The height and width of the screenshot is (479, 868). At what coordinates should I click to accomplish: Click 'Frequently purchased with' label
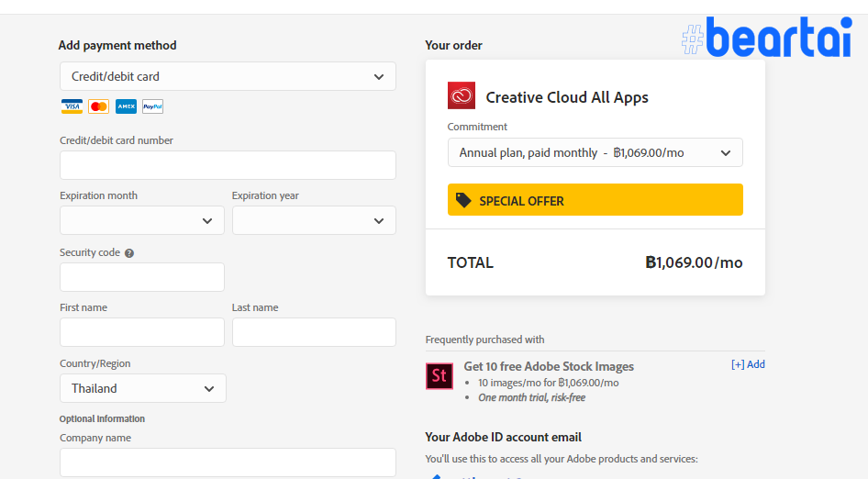[484, 340]
